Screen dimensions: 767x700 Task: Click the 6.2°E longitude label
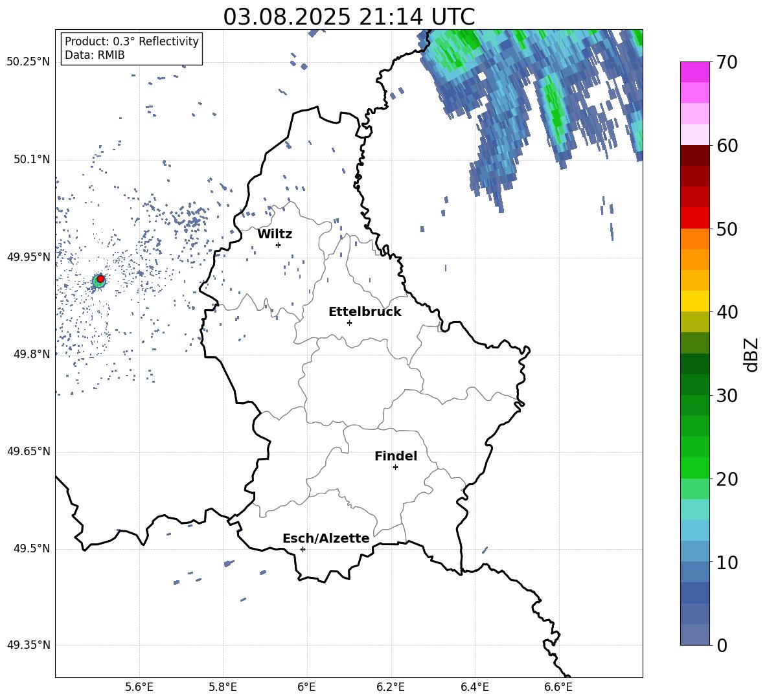[391, 687]
